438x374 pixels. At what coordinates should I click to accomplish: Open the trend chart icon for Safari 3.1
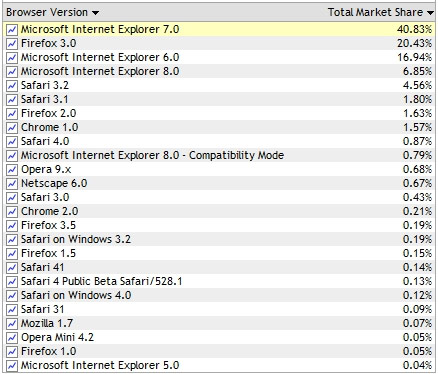[12, 100]
